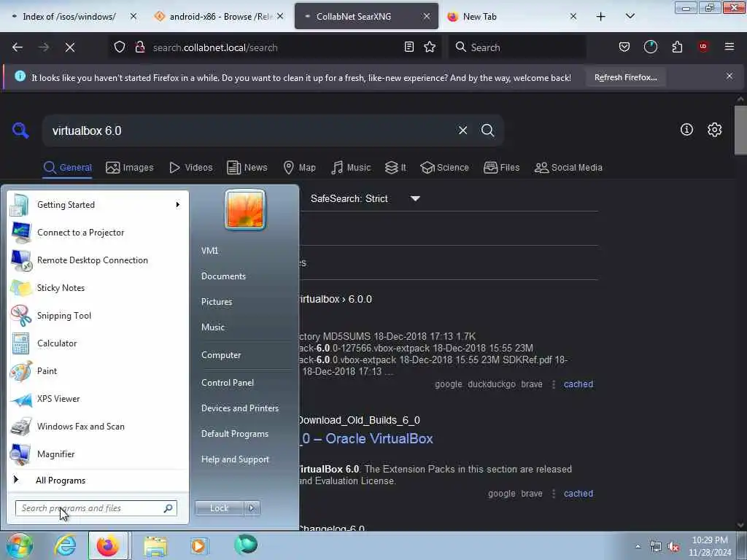The image size is (747, 560).
Task: Open a new browser tab
Action: (601, 17)
